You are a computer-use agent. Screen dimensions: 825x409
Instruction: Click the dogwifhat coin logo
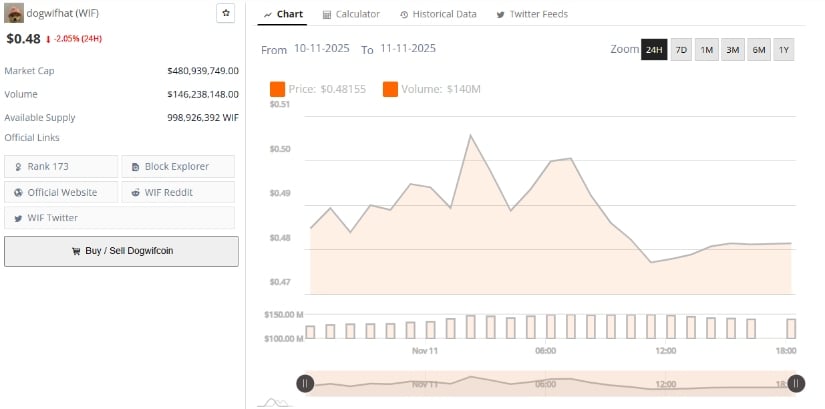point(15,13)
